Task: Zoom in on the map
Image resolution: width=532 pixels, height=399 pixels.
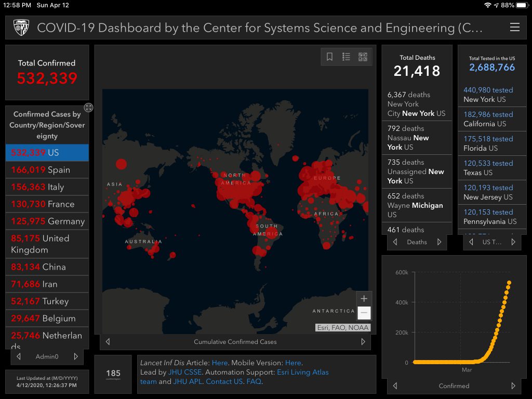Action: click(364, 299)
